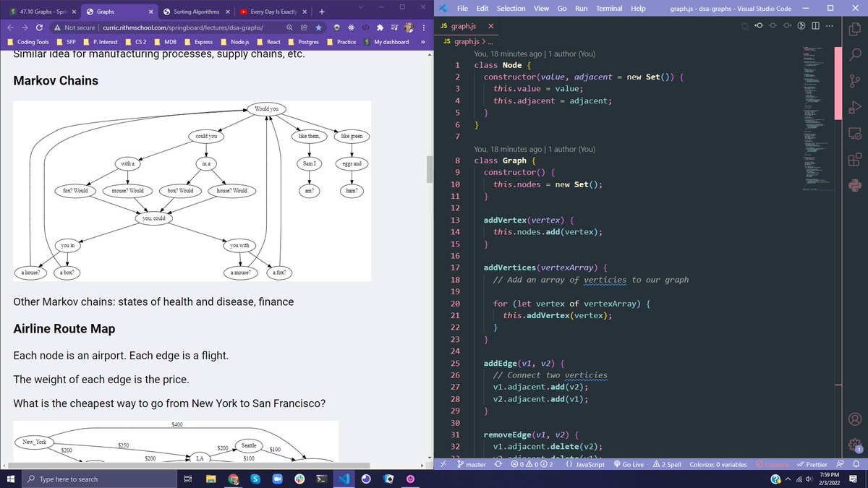
Task: Toggle file blame icon in editor toolbar
Action: tap(801, 26)
